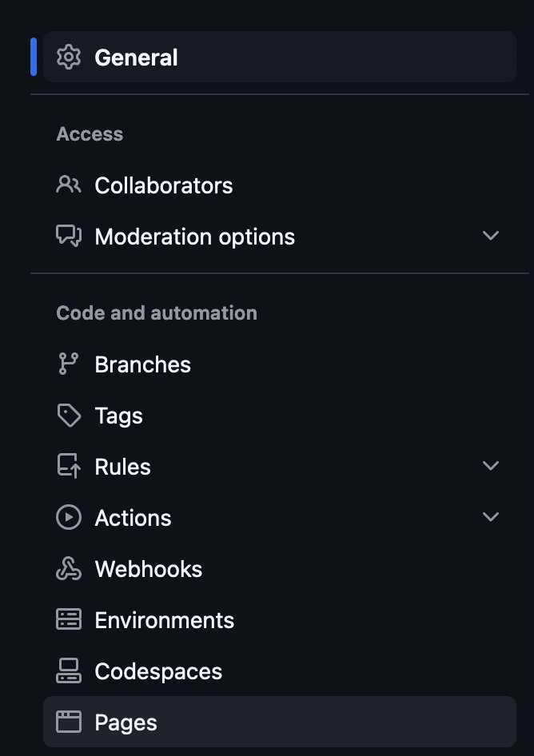The height and width of the screenshot is (756, 534).
Task: Open the General settings page
Action: pos(280,57)
